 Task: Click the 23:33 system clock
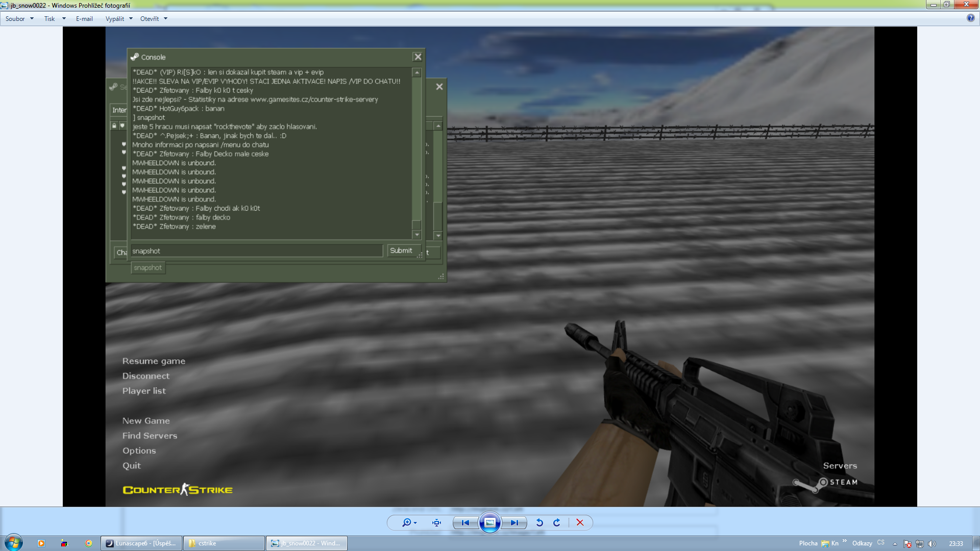point(955,544)
